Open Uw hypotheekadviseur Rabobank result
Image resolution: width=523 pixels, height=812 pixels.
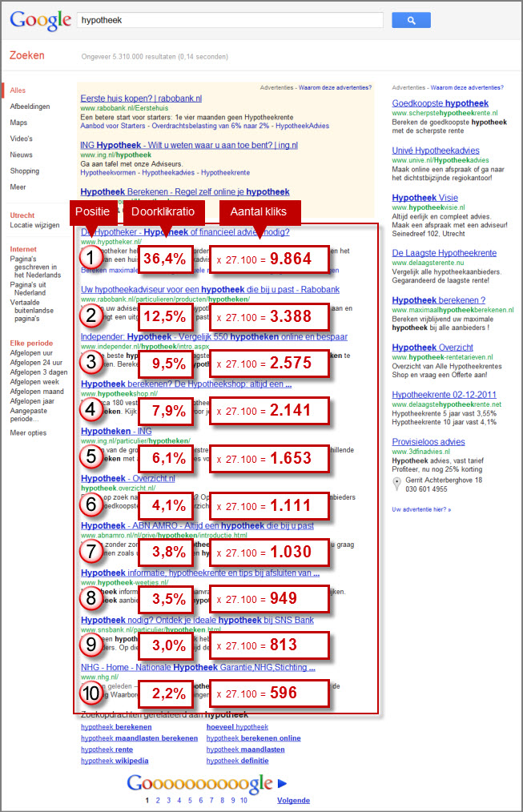(210, 289)
